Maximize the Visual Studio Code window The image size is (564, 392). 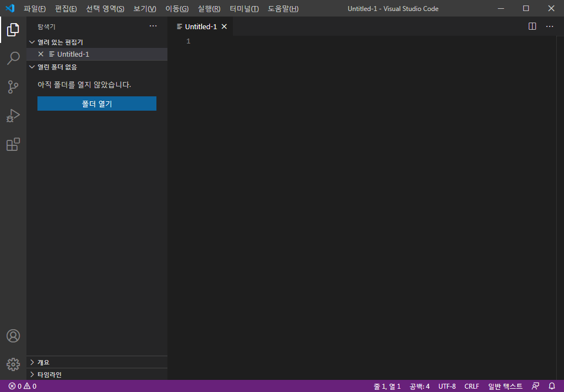[526, 8]
